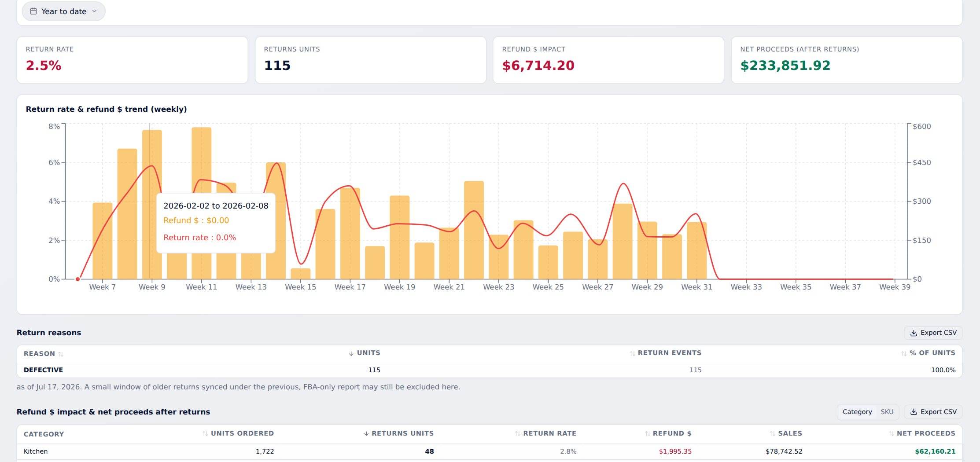Sort Return reasons by Reason column
Image resolution: width=980 pixels, height=462 pixels.
[x=44, y=354]
